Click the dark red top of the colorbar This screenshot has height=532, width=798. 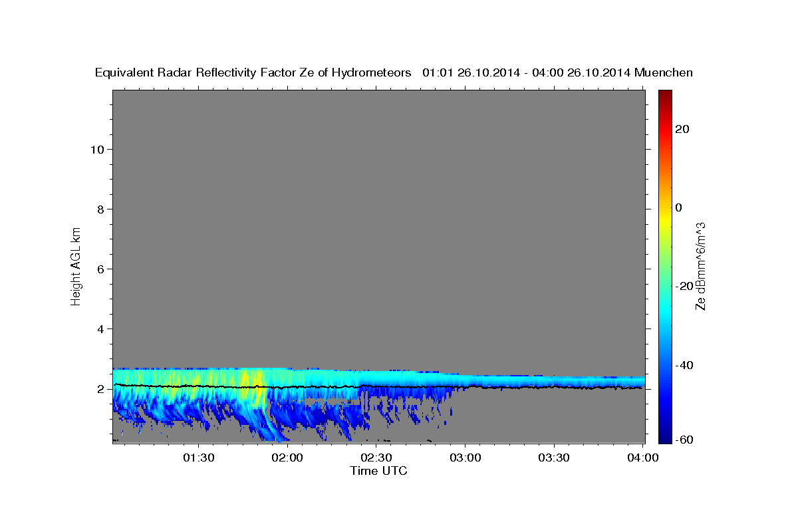coord(665,95)
